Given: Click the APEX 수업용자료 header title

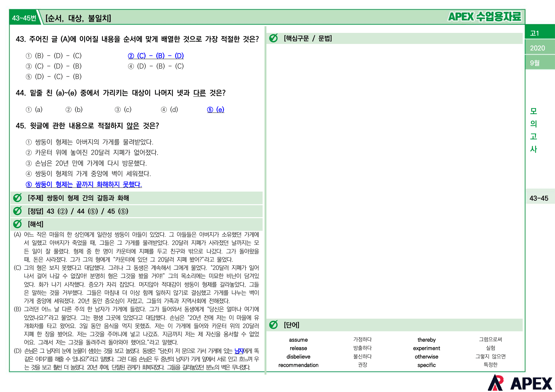Looking at the screenshot, I should 484,17.
